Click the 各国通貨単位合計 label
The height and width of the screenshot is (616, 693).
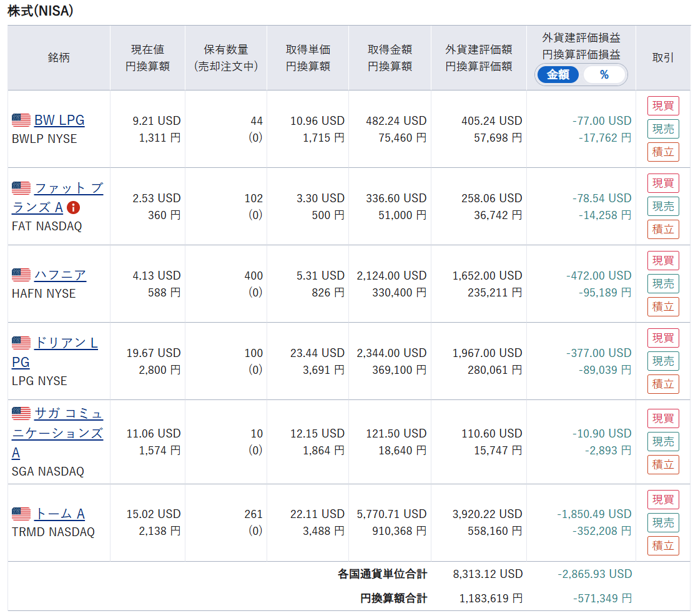[x=382, y=574]
